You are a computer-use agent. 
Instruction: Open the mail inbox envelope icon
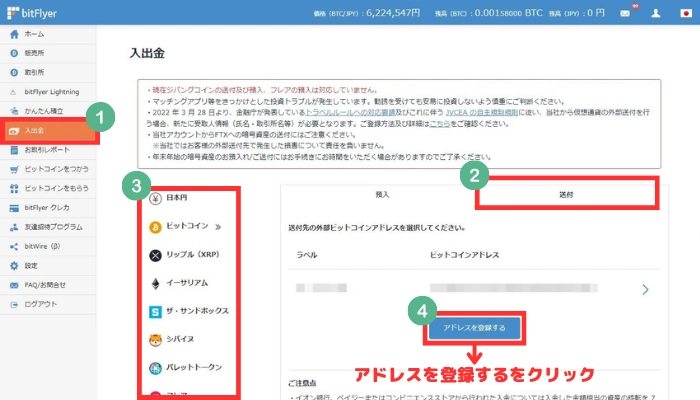625,13
